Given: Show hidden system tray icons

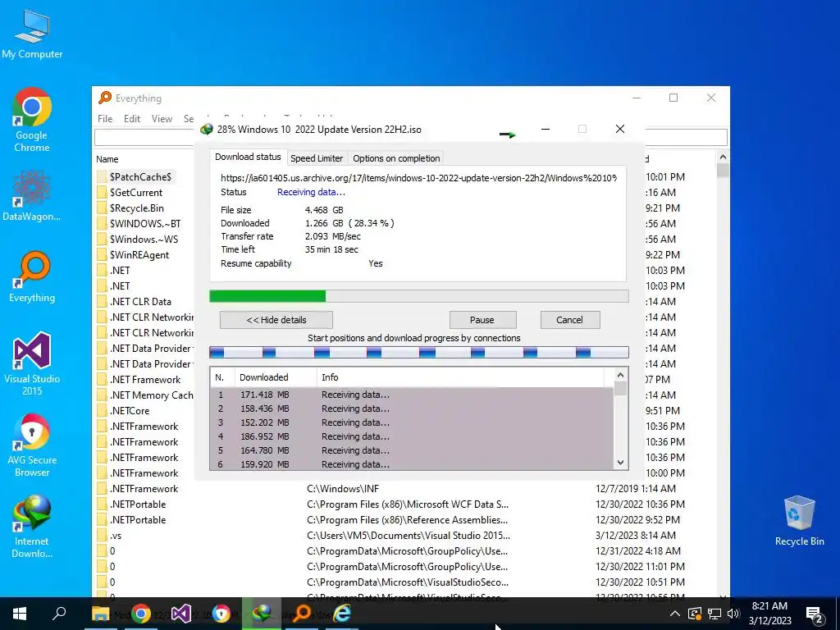Looking at the screenshot, I should (x=675, y=614).
